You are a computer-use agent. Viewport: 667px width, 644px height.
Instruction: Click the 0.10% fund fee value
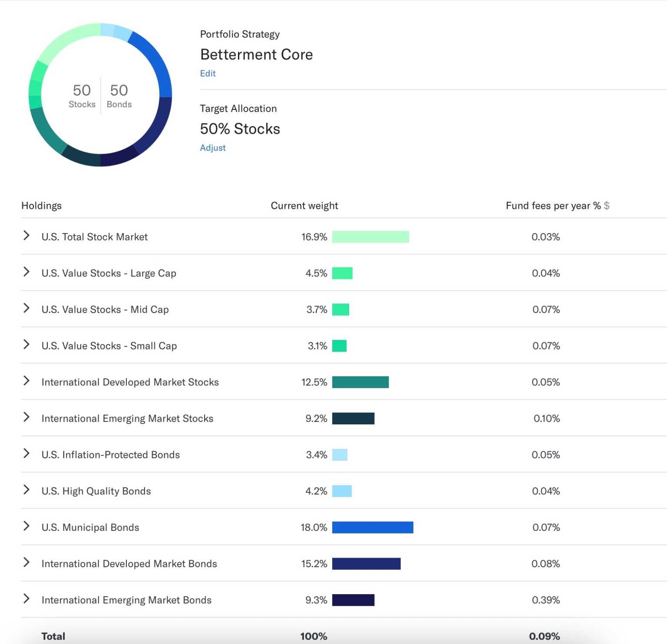coord(547,418)
